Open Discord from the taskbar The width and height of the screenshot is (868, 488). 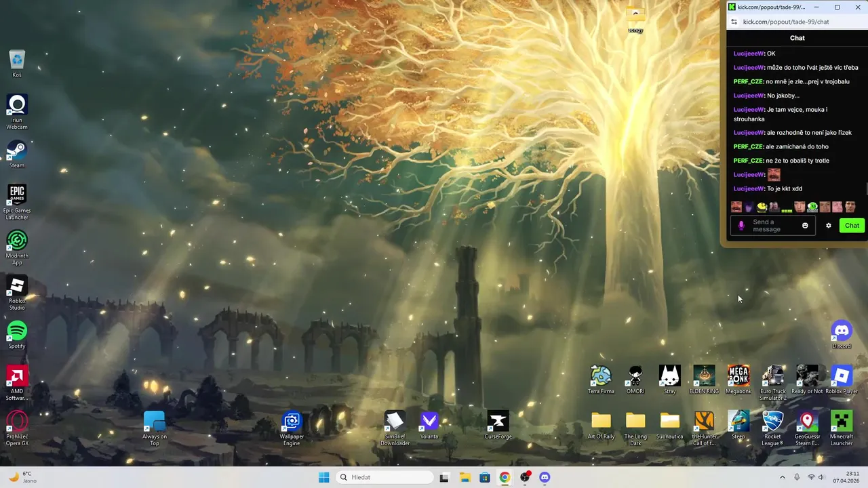click(x=545, y=477)
